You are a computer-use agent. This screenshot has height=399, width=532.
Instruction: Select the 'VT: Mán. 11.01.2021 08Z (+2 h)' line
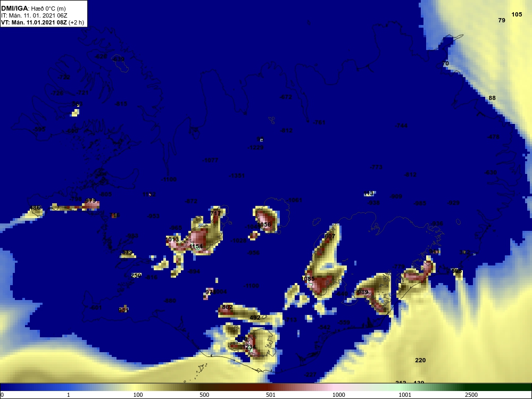[43, 22]
